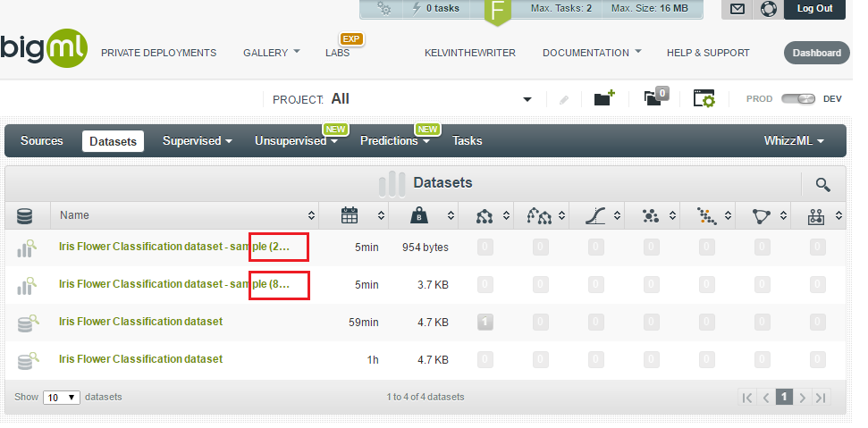
Task: Open the settings gears icon in tasks bar
Action: pos(383,8)
